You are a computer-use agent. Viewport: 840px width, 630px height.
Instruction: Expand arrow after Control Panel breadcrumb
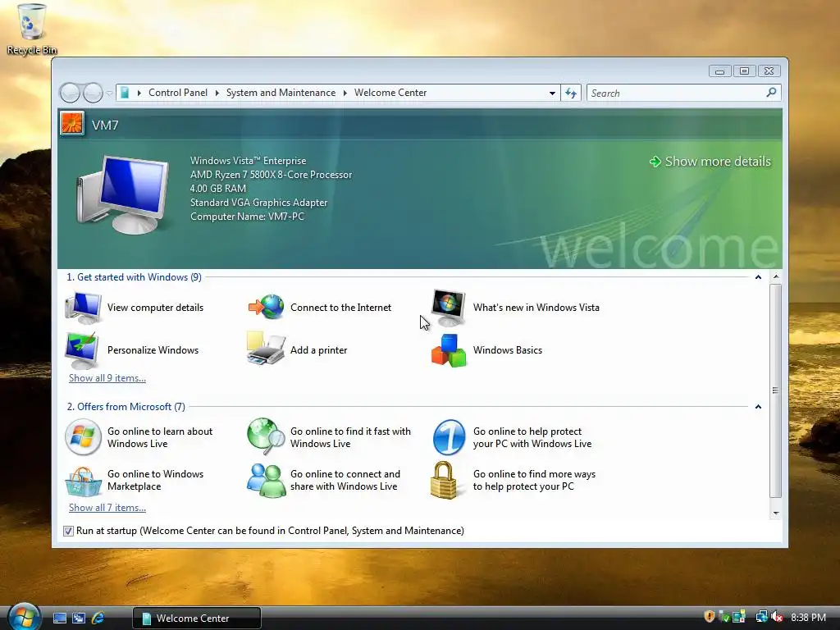point(217,94)
